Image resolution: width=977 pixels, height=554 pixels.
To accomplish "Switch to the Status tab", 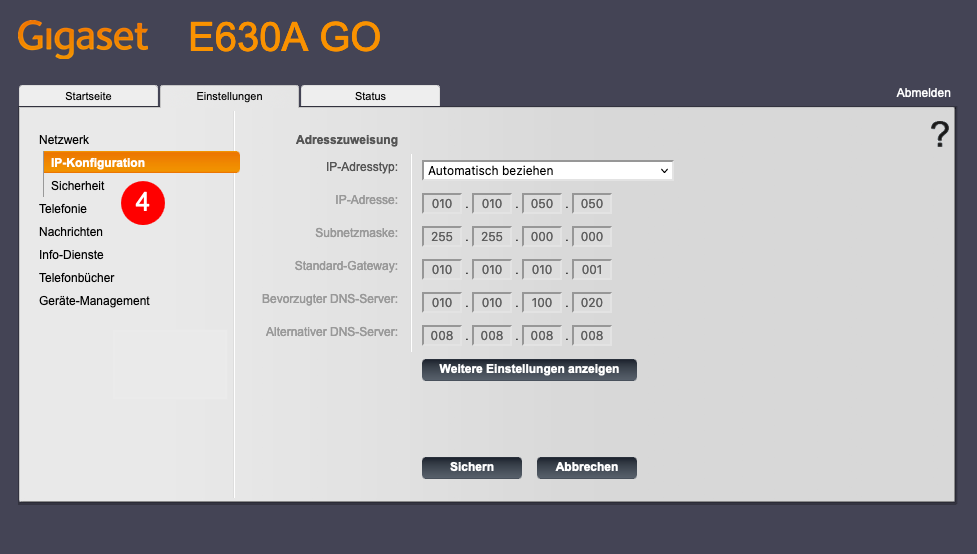I will click(x=370, y=96).
